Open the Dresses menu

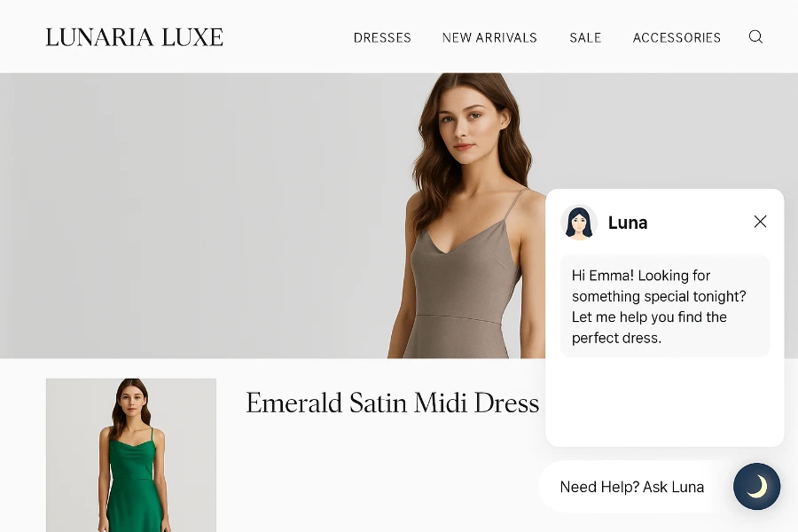point(382,37)
